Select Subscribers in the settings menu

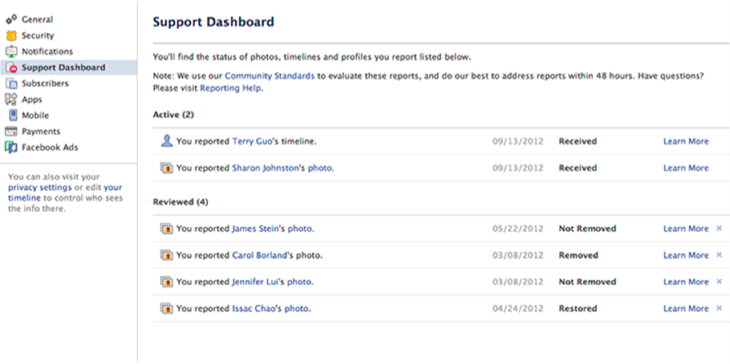click(45, 83)
